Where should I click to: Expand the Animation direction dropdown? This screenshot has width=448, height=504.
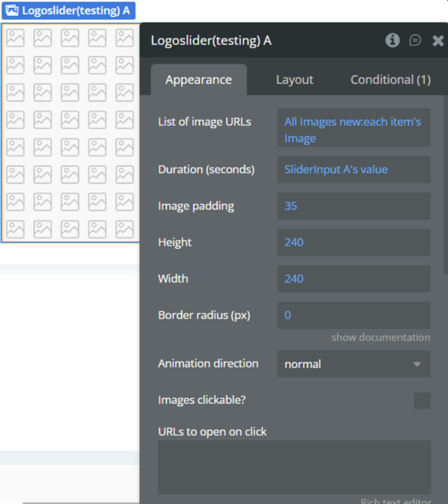point(353,364)
